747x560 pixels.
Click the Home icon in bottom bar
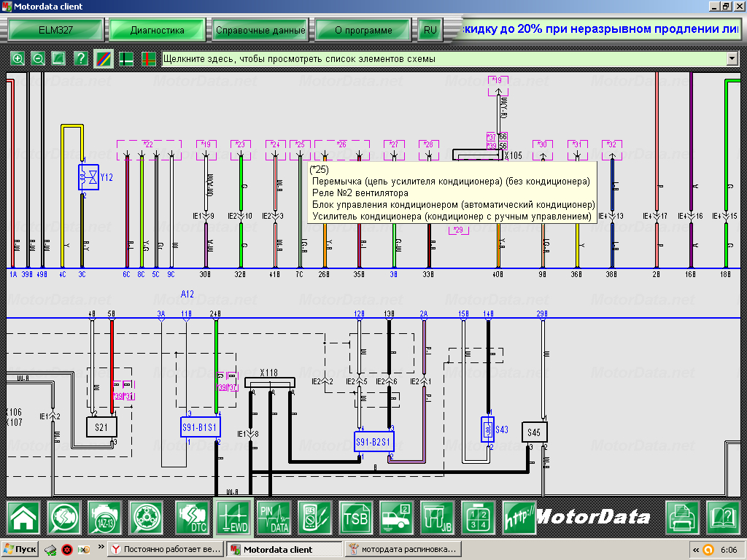[23, 518]
